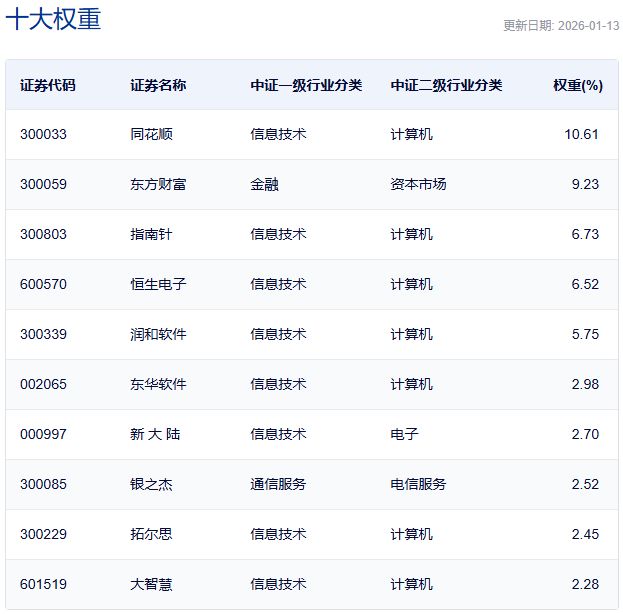Select the stock name 拓尔思

[151, 535]
